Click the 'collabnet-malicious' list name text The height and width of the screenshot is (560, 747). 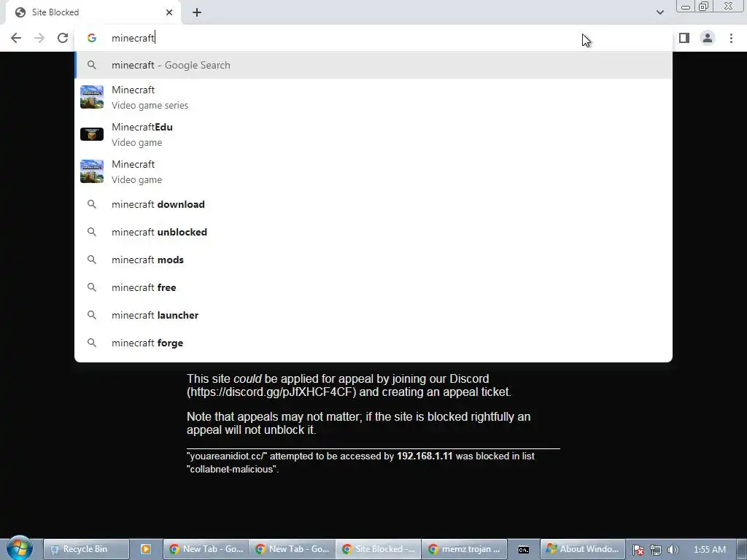coord(231,469)
